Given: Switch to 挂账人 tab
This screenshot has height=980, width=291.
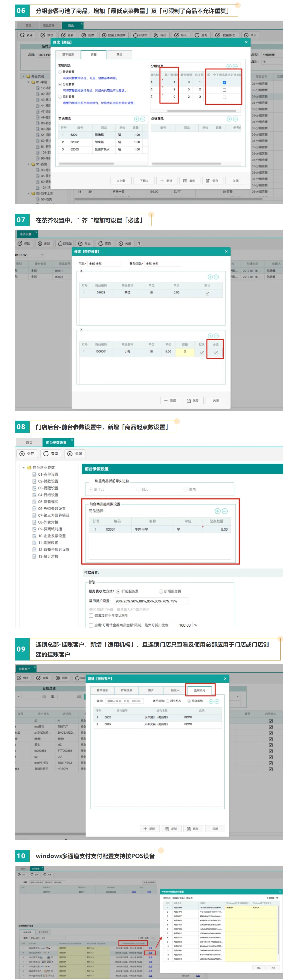Looking at the screenshot, I should pos(175,690).
